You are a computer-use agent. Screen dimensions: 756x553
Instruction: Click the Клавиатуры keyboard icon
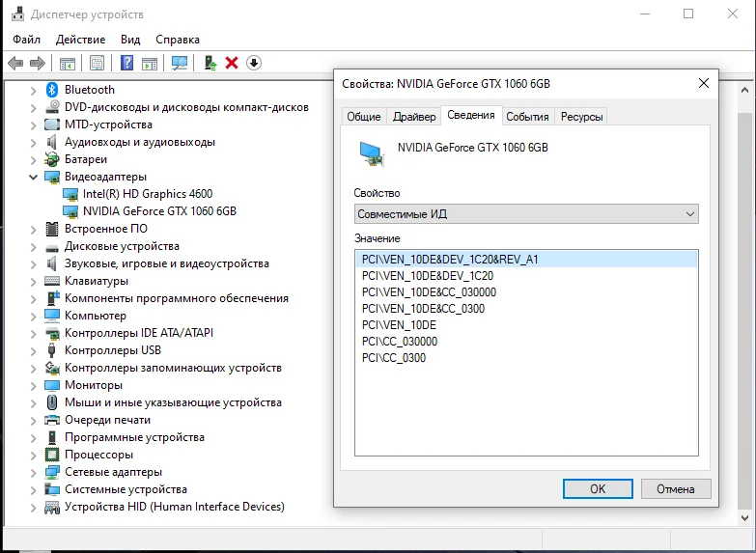coord(52,281)
